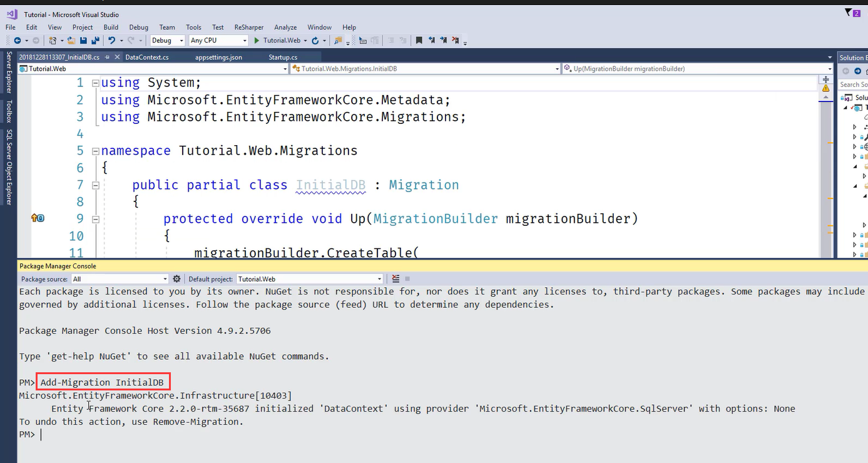The width and height of the screenshot is (868, 463).
Task: Open the Tutorial.Web.Migrations.InitialDB type dropdown
Action: (426, 69)
